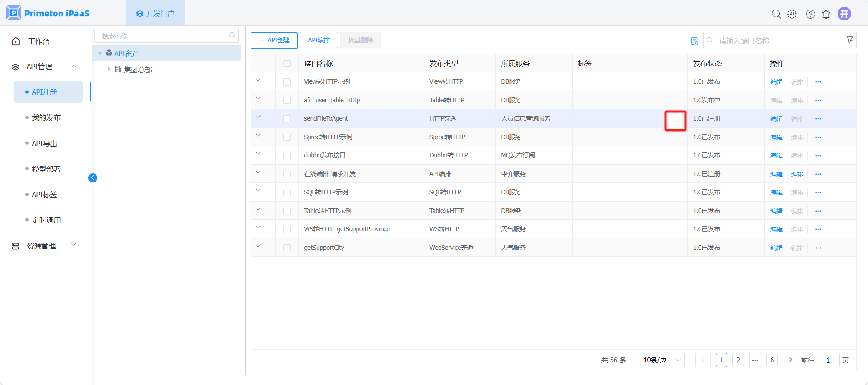868x385 pixels.
Task: Click the search magnifier icon in header
Action: [x=776, y=14]
